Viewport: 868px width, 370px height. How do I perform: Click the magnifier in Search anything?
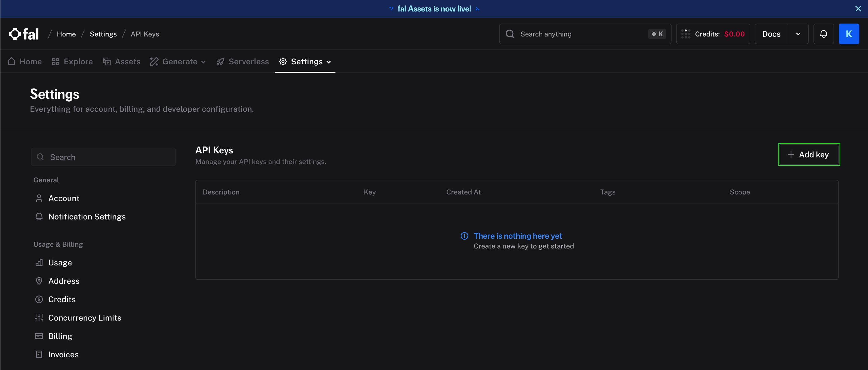(510, 34)
